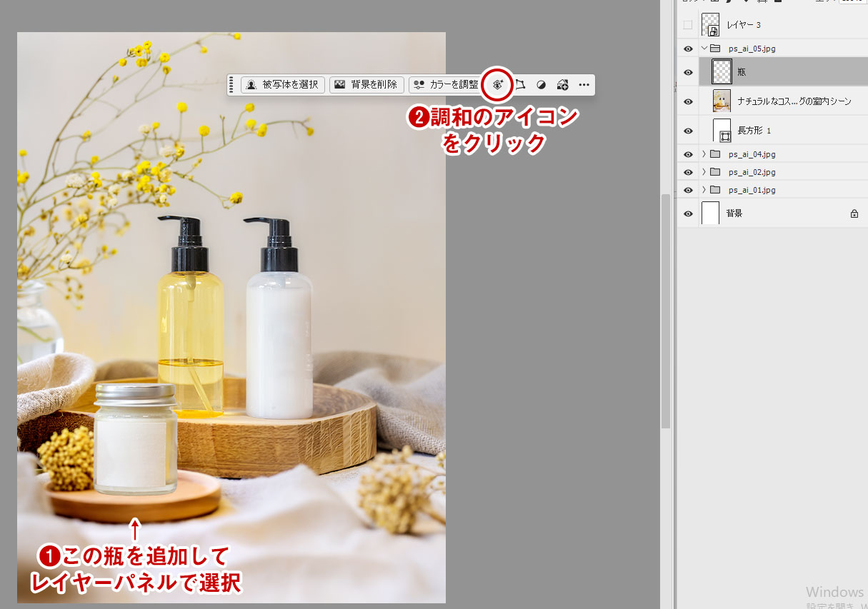
Task: Click the transform icon in contextual taskbar
Action: coord(521,84)
